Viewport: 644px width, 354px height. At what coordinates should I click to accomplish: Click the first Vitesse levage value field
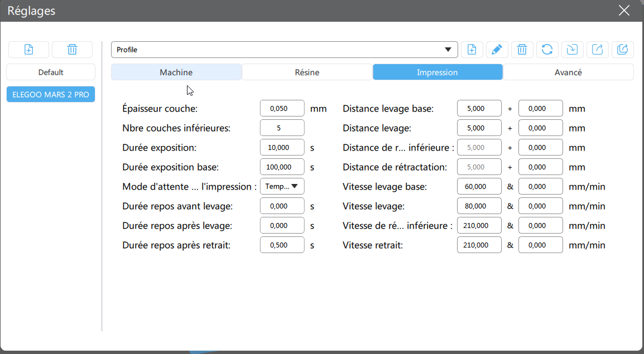(479, 206)
